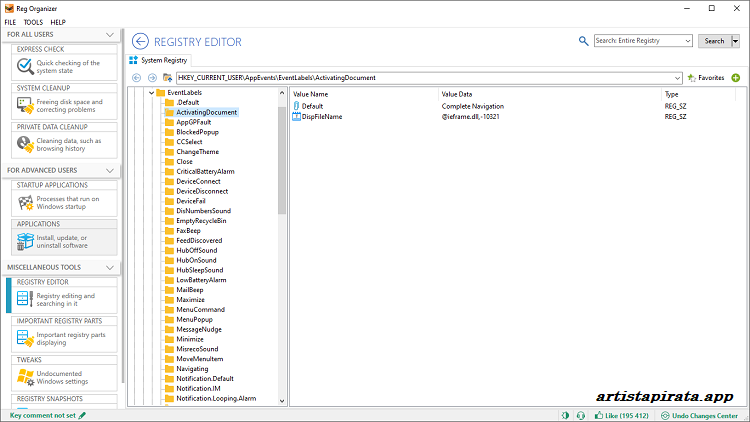Expand the registry path address dropdown
Viewport: 750px width, 422px height.
click(677, 78)
